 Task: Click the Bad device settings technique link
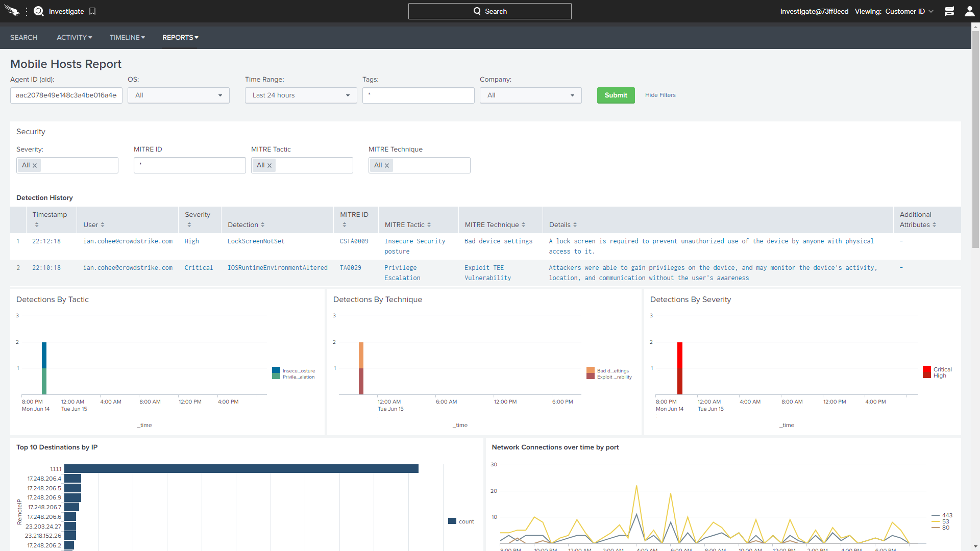click(499, 241)
